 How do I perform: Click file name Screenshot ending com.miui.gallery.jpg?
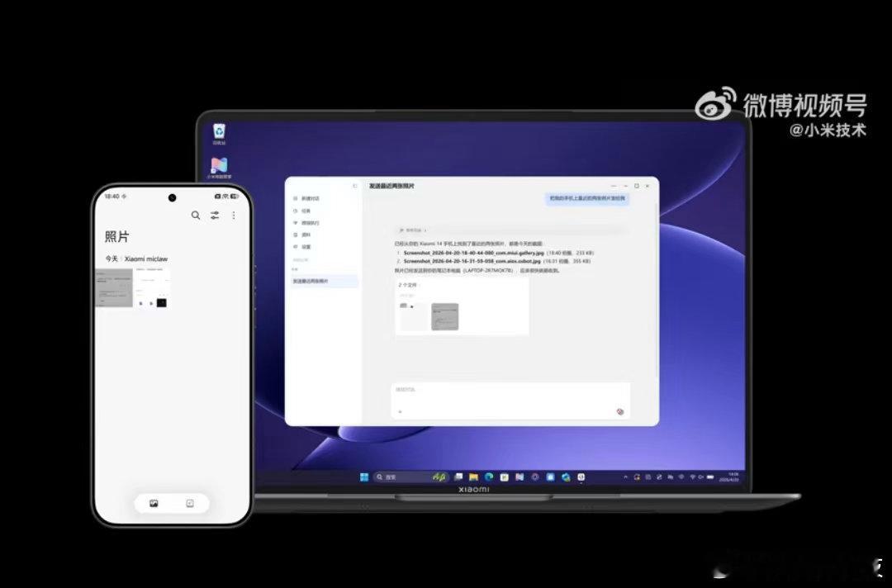(x=473, y=253)
